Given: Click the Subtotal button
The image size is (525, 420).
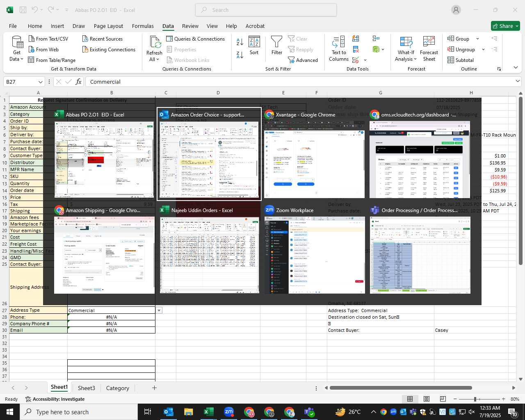Looking at the screenshot, I should [461, 60].
